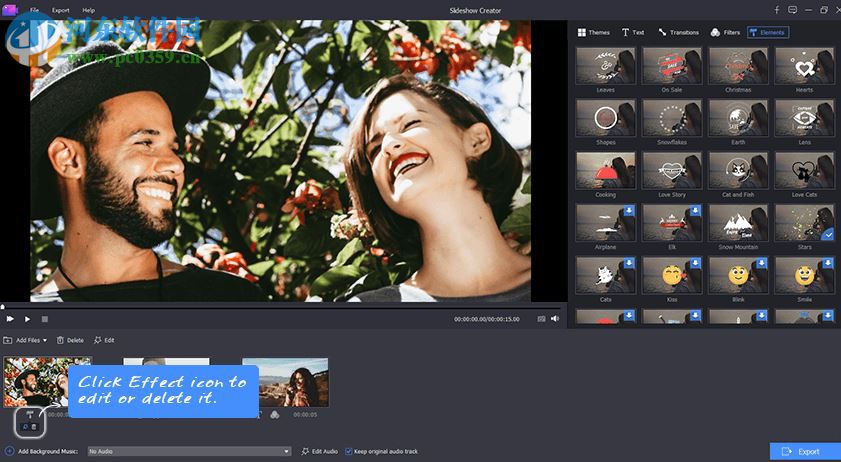Open the Themes tab

click(593, 32)
